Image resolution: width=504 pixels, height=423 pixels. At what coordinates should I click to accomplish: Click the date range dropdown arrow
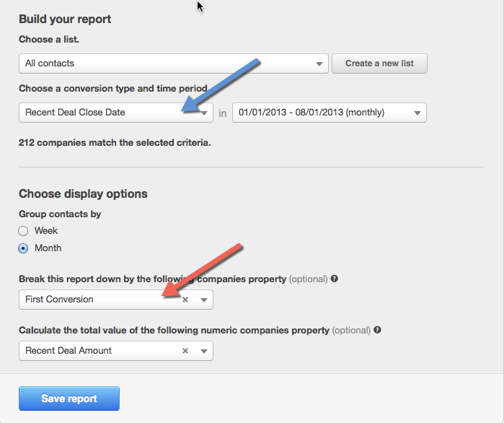(417, 113)
